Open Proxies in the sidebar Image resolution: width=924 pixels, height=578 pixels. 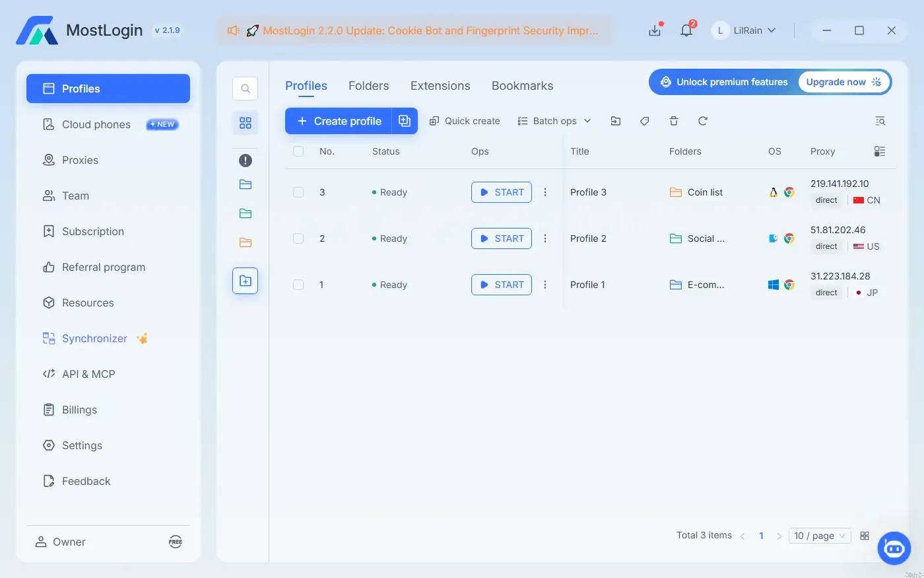tap(108, 160)
